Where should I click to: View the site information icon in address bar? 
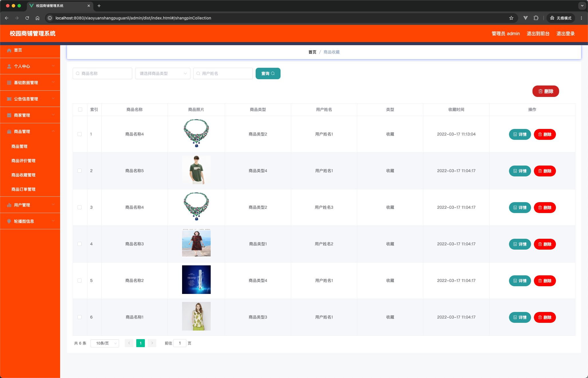50,18
